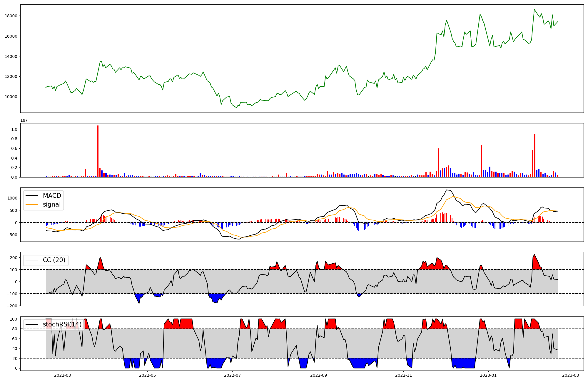Click the 18000 price axis label
Viewport: 588px width, 382px height.
[x=11, y=16]
